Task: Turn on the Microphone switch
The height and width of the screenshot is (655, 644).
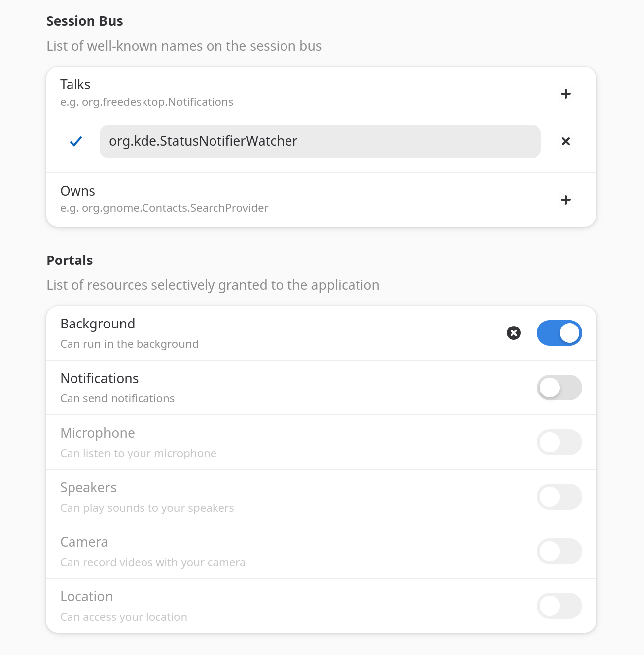Action: [559, 442]
